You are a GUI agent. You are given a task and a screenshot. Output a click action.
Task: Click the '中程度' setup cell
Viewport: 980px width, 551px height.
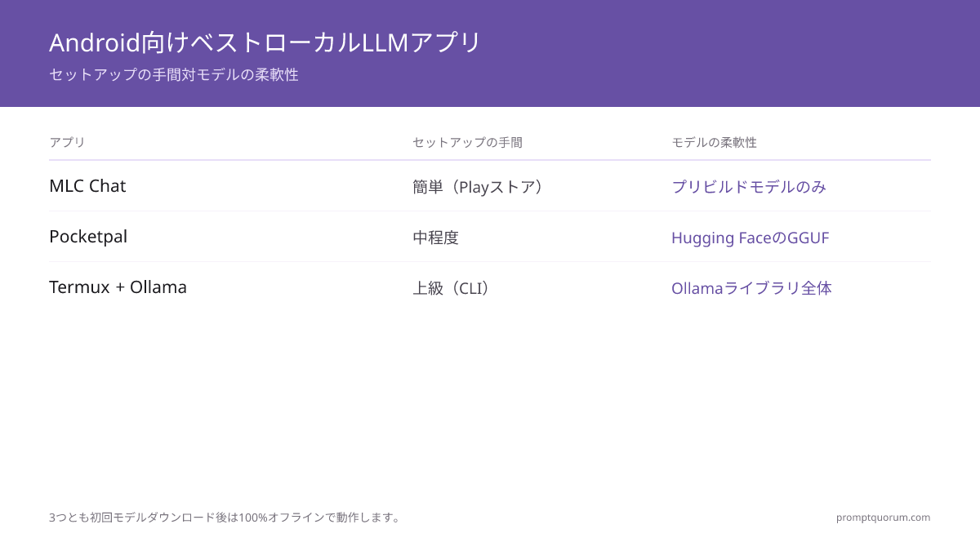point(435,238)
